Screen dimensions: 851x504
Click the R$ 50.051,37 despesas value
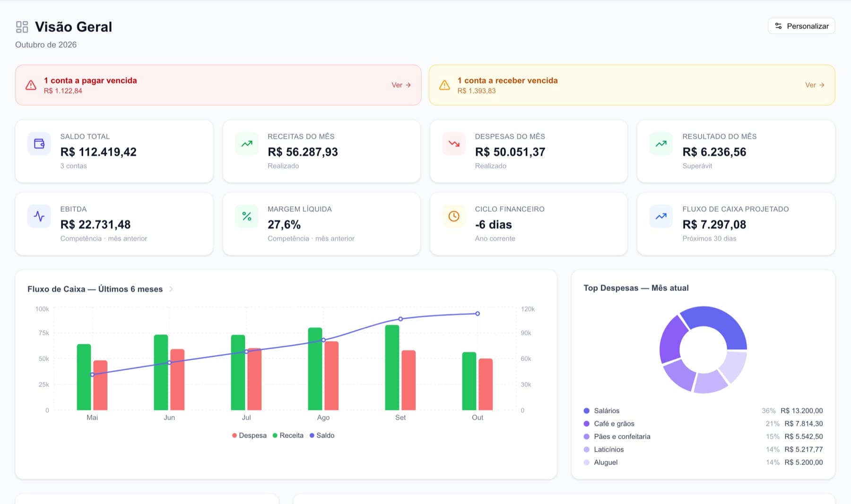(x=510, y=152)
